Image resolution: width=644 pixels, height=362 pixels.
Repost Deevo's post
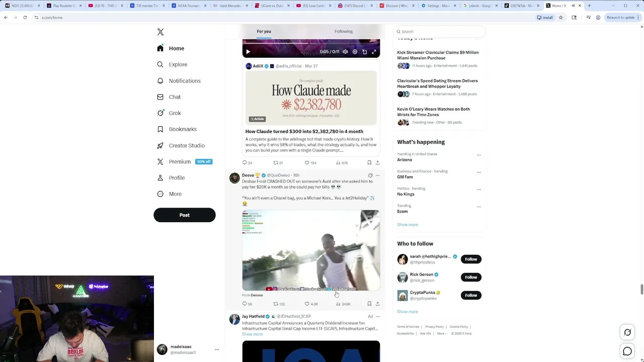tap(279, 304)
